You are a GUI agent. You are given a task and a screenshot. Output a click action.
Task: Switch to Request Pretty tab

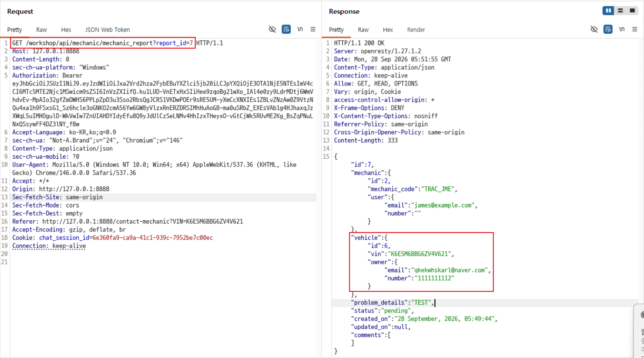pyautogui.click(x=15, y=30)
